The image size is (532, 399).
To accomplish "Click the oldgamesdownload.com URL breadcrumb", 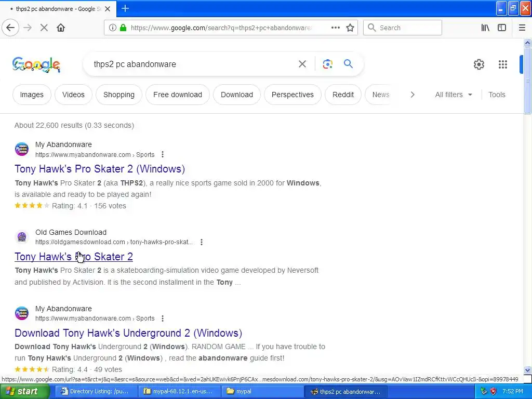I will point(114,242).
